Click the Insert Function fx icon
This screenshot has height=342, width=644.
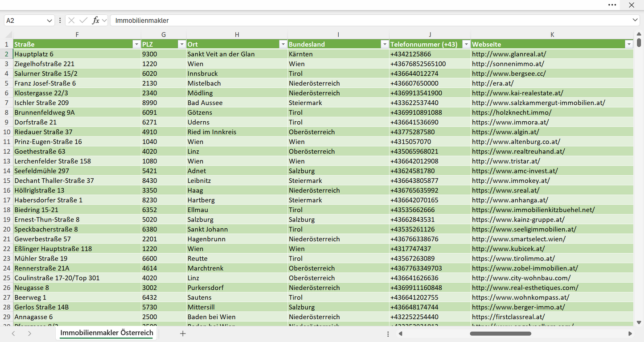click(x=95, y=21)
